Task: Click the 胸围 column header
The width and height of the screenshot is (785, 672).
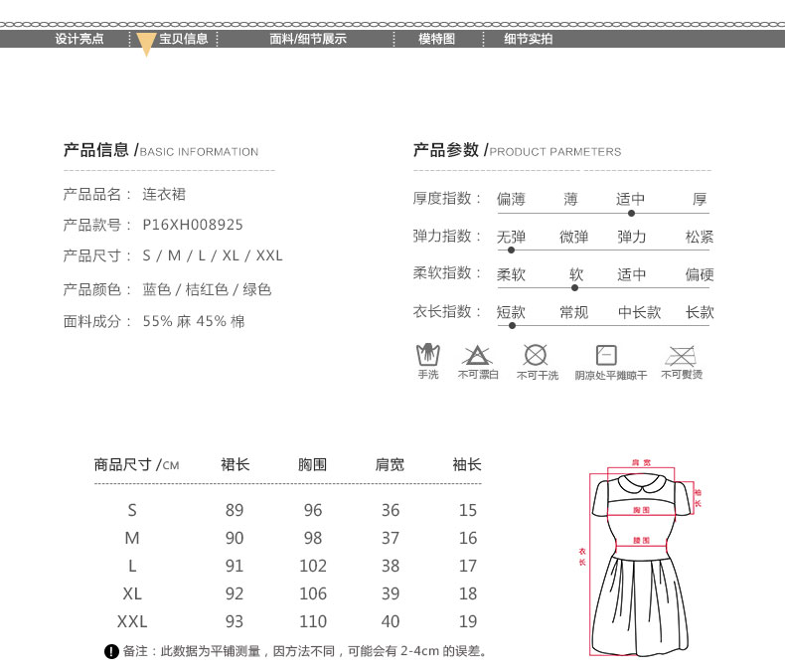Action: point(312,464)
